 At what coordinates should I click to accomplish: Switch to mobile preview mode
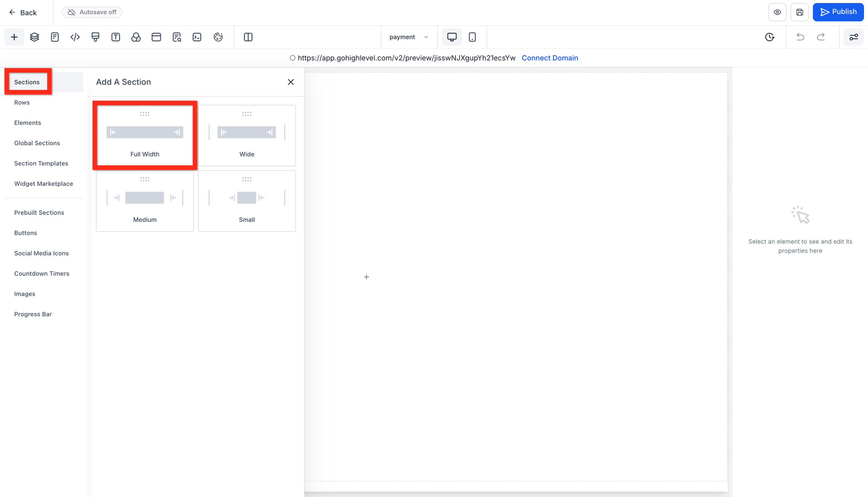click(x=472, y=37)
